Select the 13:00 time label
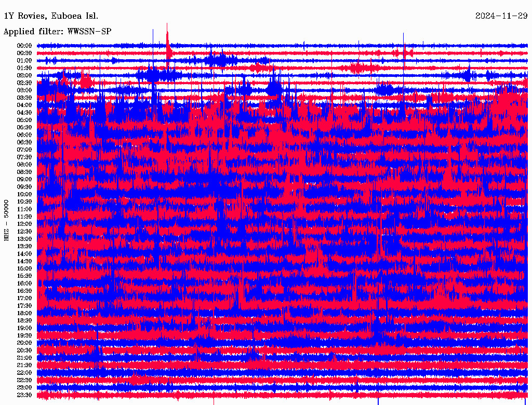This screenshot has width=532, height=405. coord(24,239)
